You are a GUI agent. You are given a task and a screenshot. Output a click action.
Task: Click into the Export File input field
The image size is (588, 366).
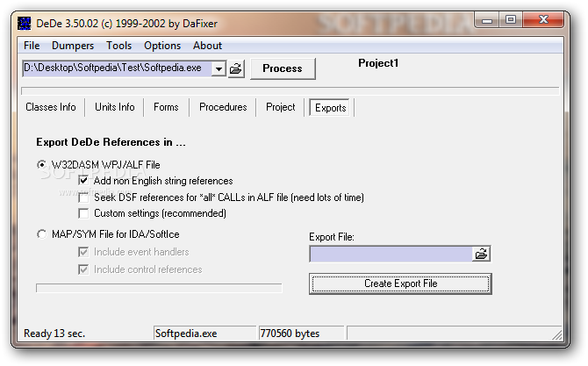[391, 254]
